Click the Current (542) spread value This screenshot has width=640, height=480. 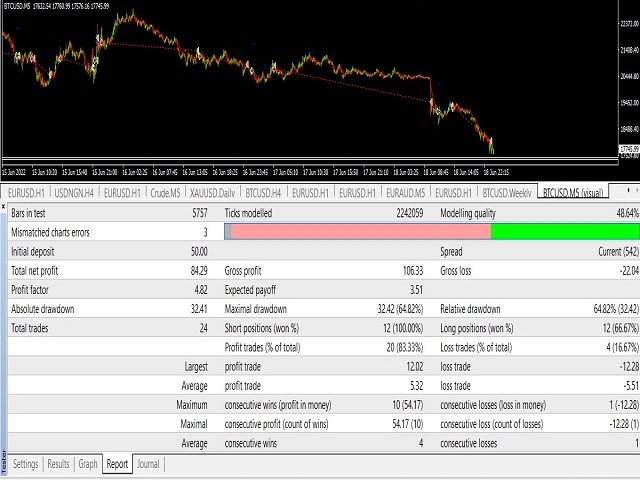(x=618, y=251)
